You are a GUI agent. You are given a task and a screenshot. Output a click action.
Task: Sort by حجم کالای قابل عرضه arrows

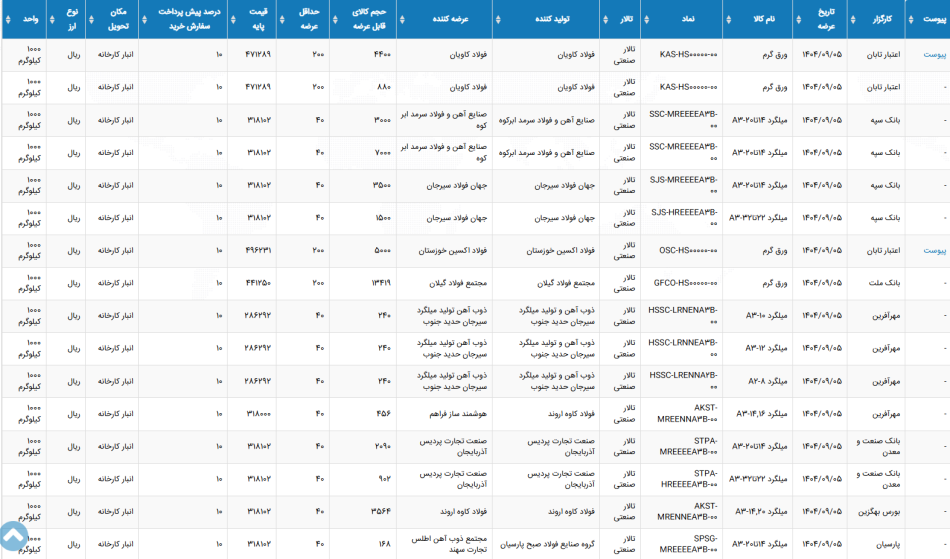pos(335,19)
